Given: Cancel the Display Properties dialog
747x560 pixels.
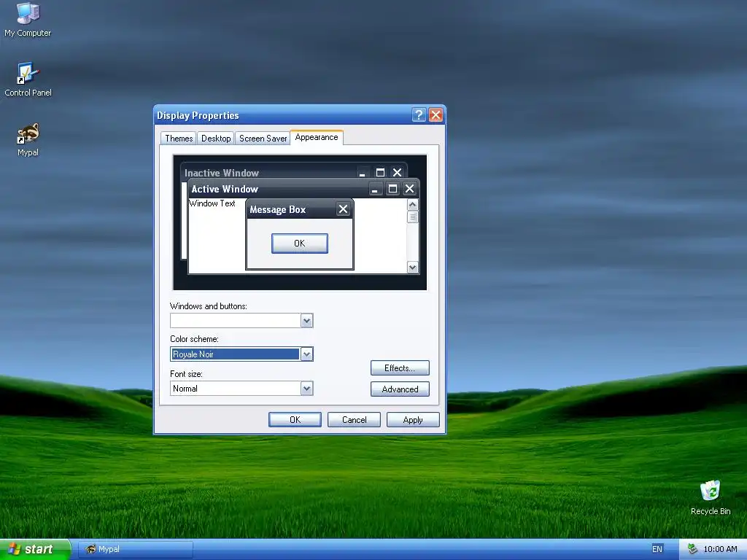Looking at the screenshot, I should pyautogui.click(x=354, y=419).
